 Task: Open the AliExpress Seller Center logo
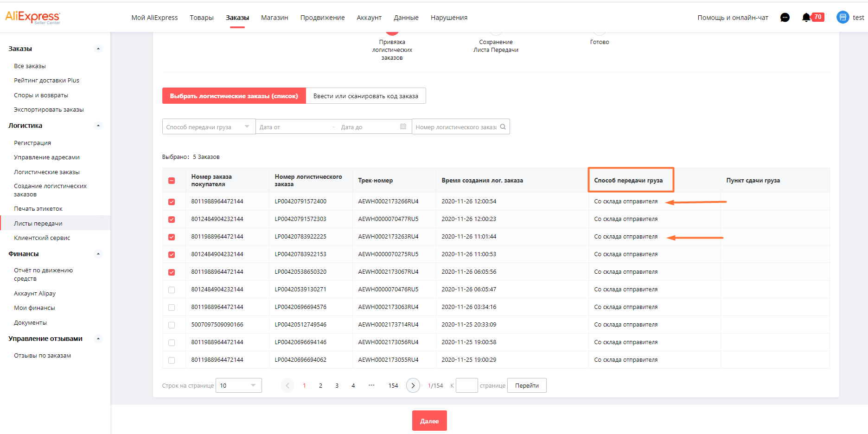[x=32, y=17]
